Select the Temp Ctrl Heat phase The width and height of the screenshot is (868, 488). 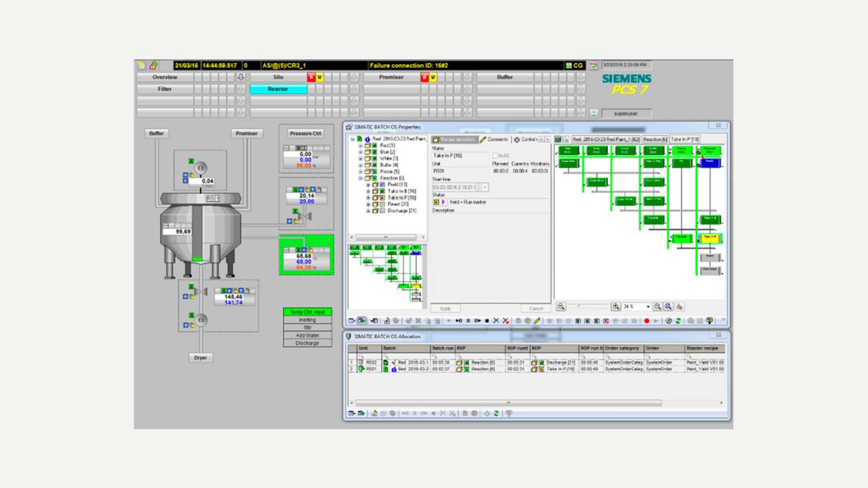307,312
